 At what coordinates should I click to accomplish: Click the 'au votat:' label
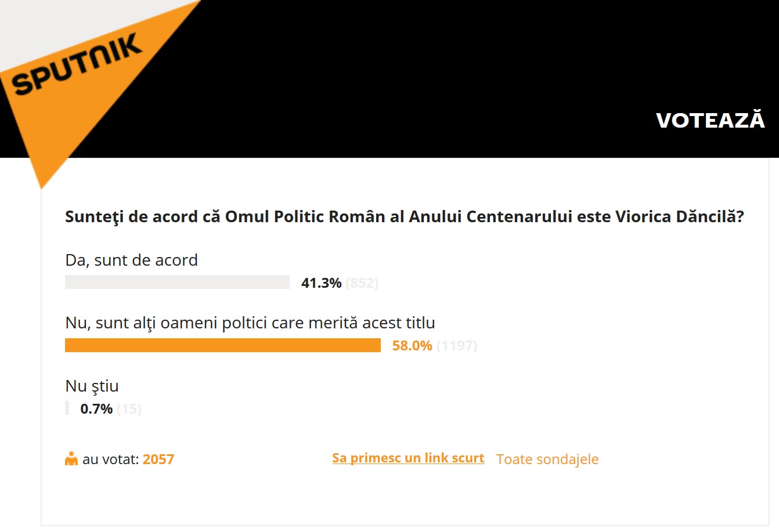coord(110,459)
